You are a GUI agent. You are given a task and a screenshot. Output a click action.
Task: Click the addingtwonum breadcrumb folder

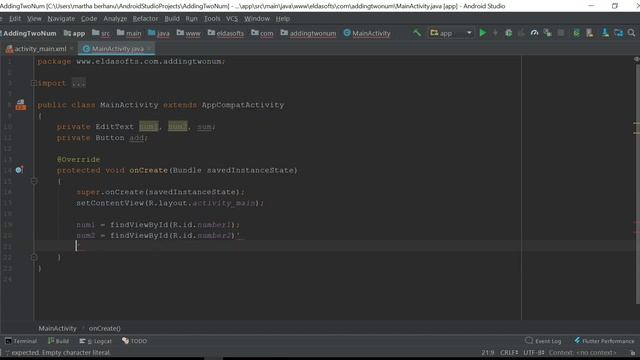309,33
